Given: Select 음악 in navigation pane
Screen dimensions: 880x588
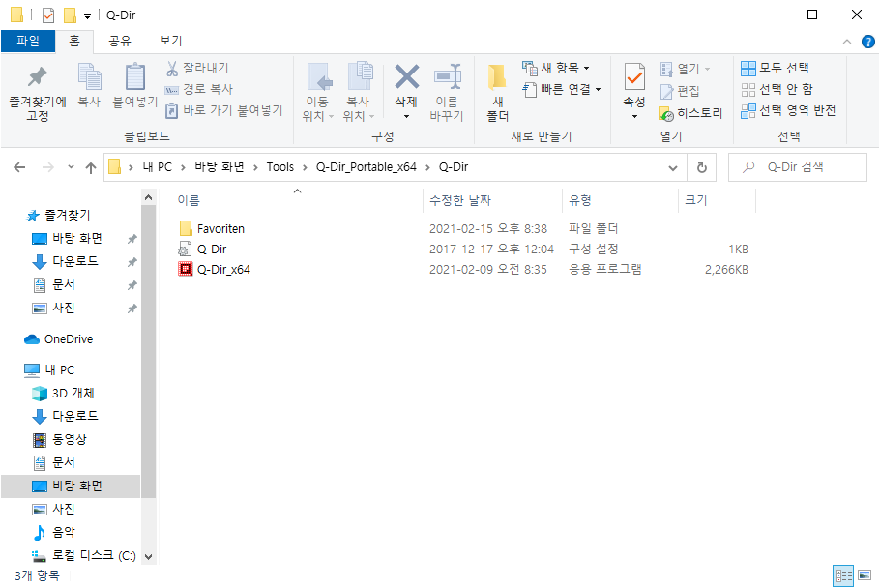Looking at the screenshot, I should click(x=64, y=532).
